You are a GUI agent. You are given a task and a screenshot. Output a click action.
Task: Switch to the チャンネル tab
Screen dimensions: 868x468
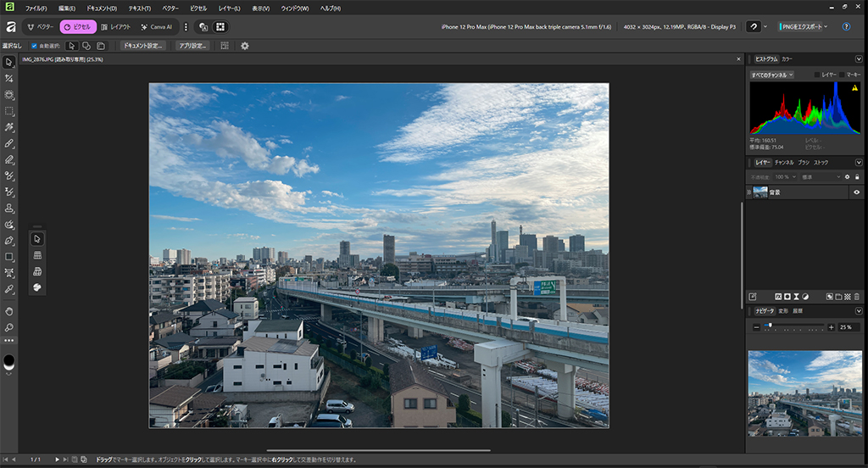pos(783,162)
